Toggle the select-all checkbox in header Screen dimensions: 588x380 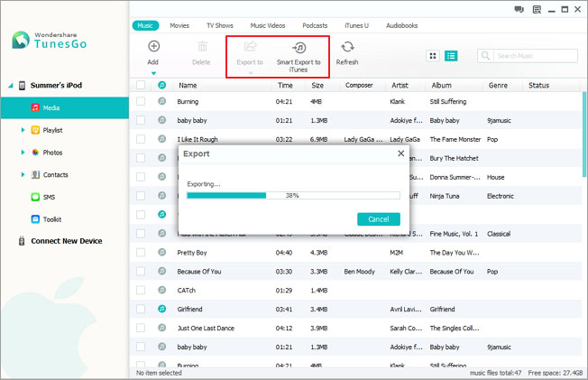tap(141, 85)
